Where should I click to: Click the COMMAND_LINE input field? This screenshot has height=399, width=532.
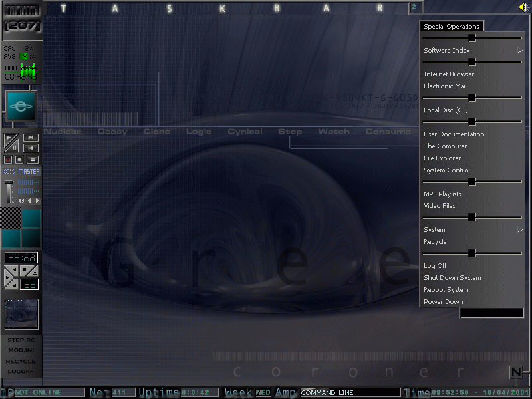pos(350,393)
